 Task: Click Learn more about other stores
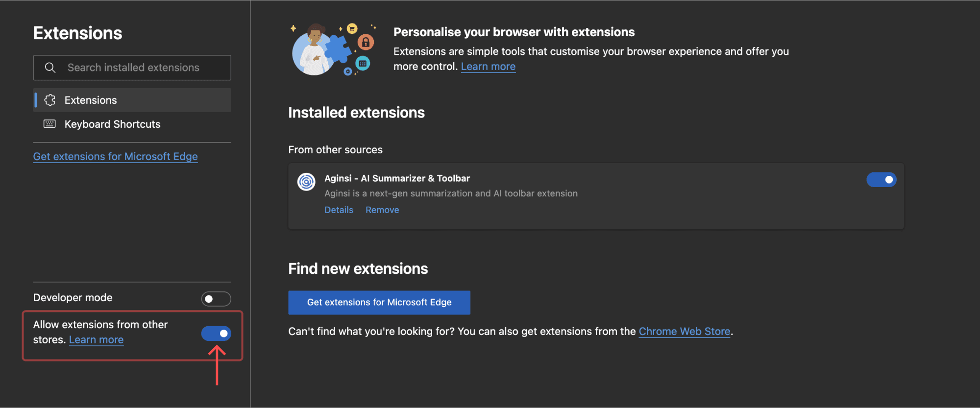point(97,340)
